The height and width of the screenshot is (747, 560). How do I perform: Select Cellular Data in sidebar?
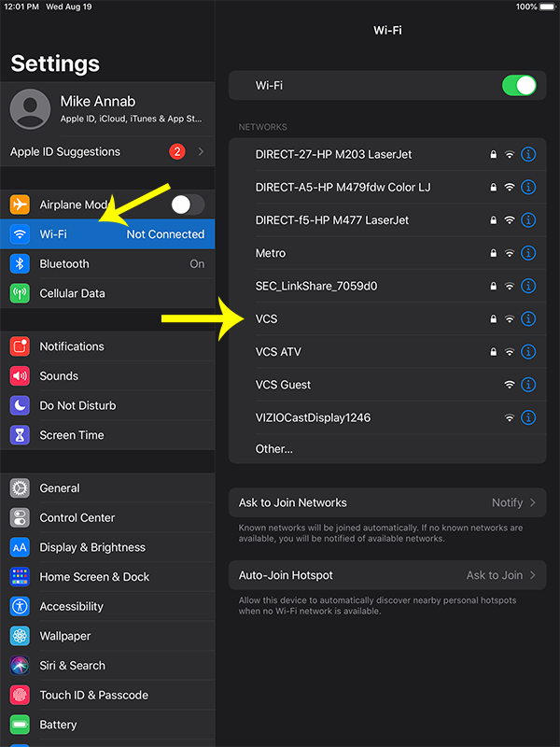point(72,293)
